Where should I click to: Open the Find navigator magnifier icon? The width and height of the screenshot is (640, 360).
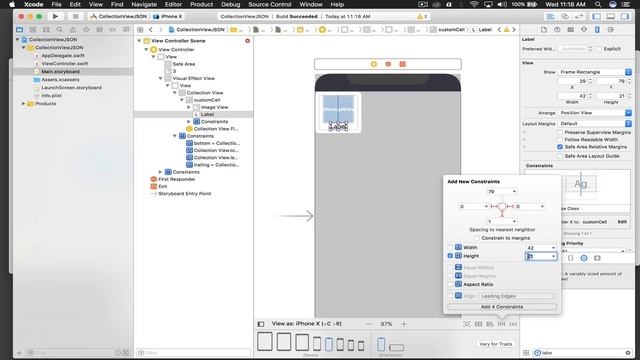click(x=60, y=30)
